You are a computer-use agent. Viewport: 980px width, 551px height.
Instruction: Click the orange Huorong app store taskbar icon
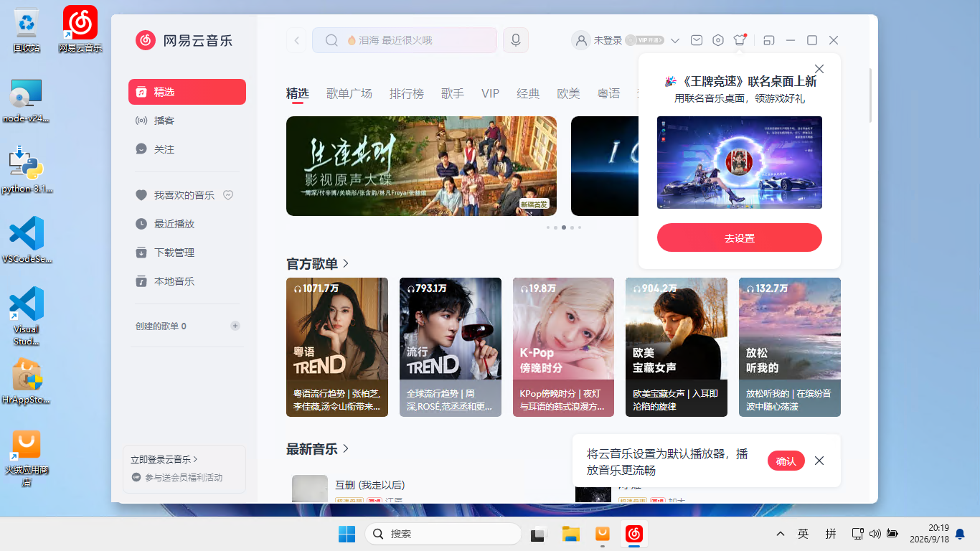coord(603,534)
